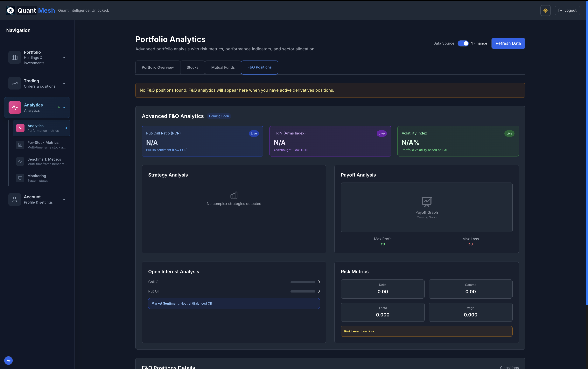The image size is (588, 369).
Task: Open the Portfolio holdings section via briefcase icon
Action: (14, 57)
